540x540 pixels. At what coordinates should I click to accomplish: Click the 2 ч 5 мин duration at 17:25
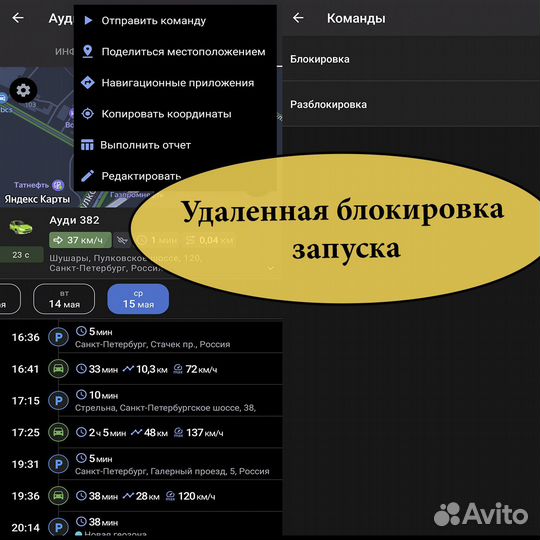point(107,433)
